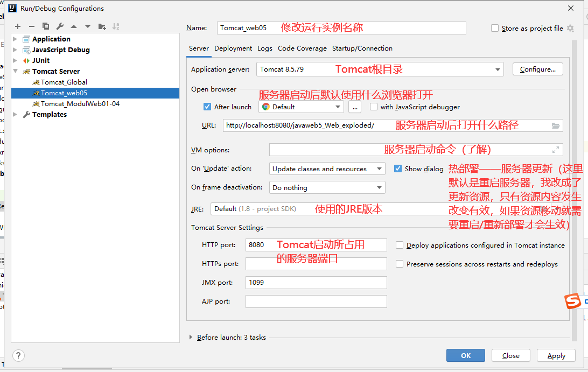Enable with JavaScript debugger checkbox
The width and height of the screenshot is (588, 372).
point(374,107)
